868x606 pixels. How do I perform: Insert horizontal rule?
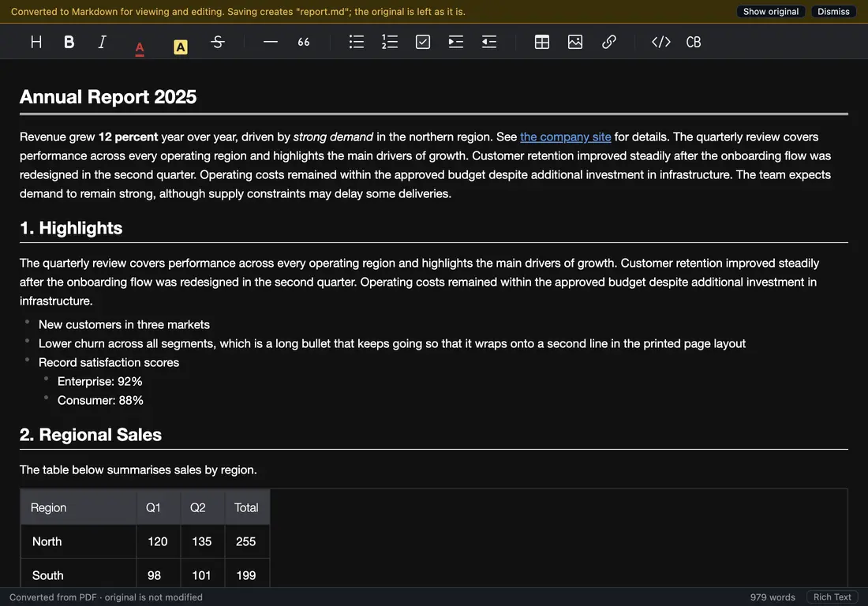pyautogui.click(x=270, y=42)
